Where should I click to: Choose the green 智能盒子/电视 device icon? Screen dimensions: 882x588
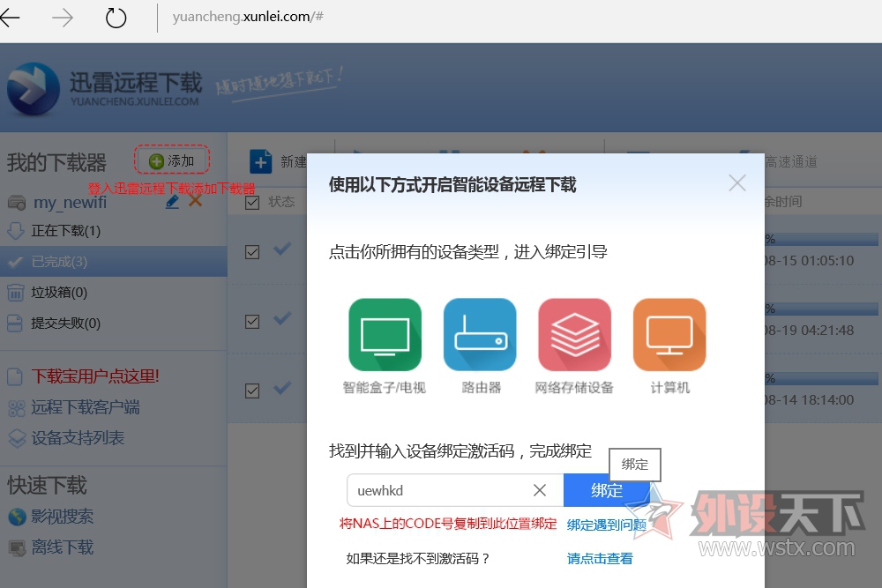(385, 334)
